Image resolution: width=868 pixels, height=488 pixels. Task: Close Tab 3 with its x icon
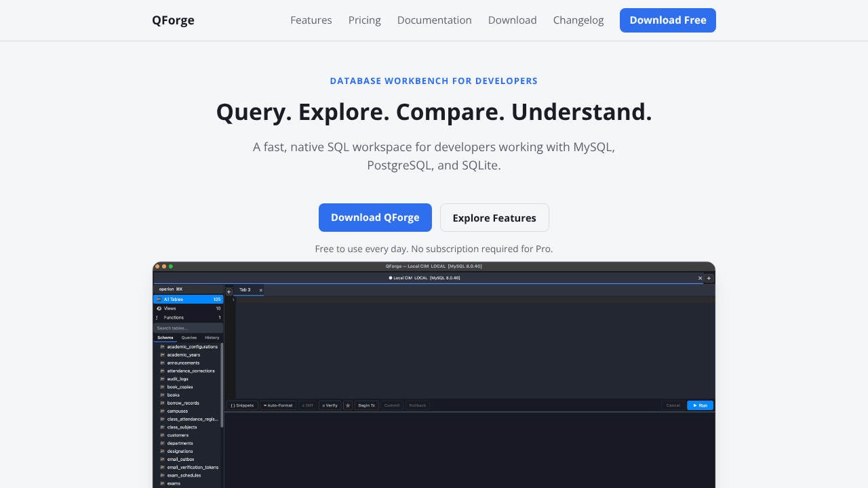[261, 290]
